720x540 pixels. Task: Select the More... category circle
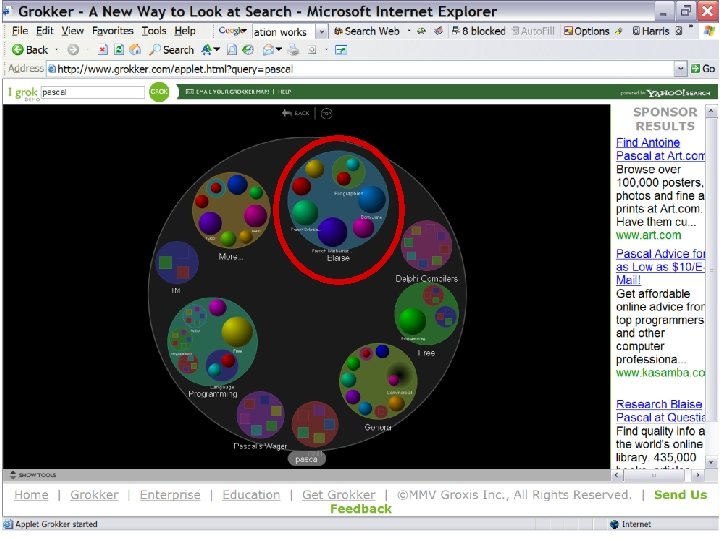click(x=231, y=210)
